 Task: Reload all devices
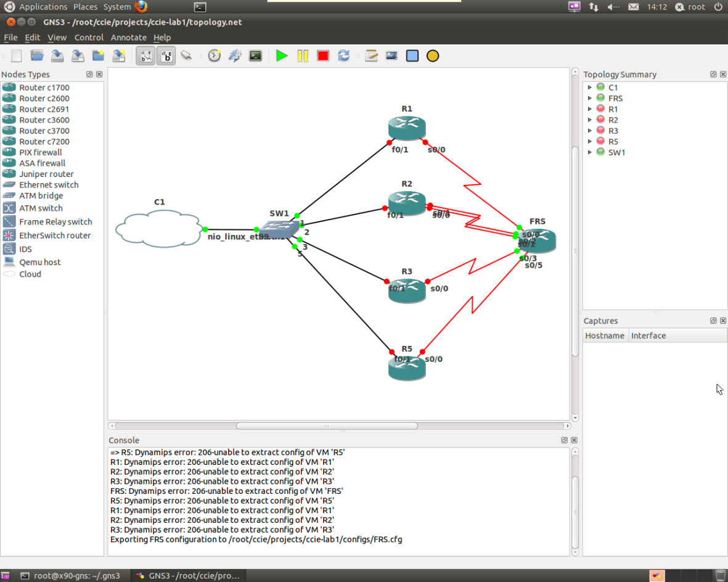(343, 55)
